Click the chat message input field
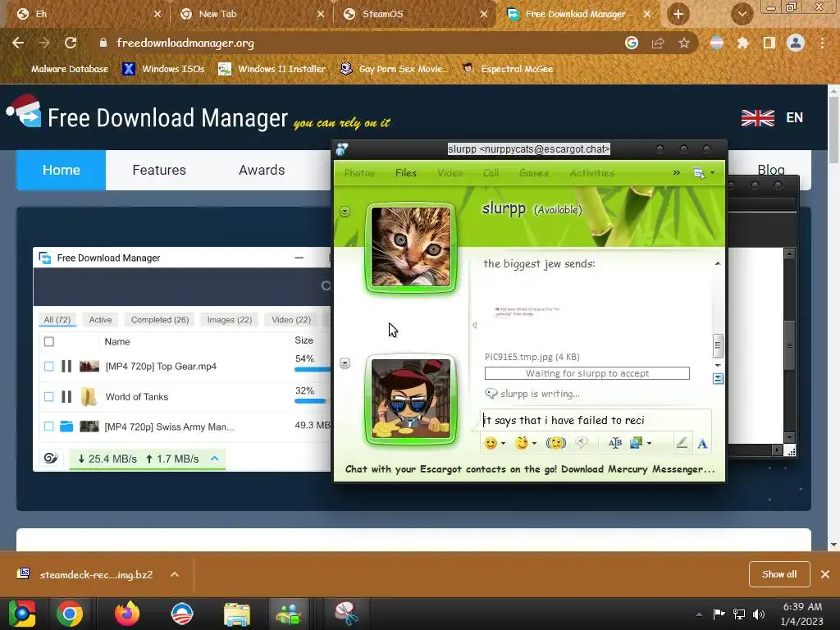 pos(596,421)
